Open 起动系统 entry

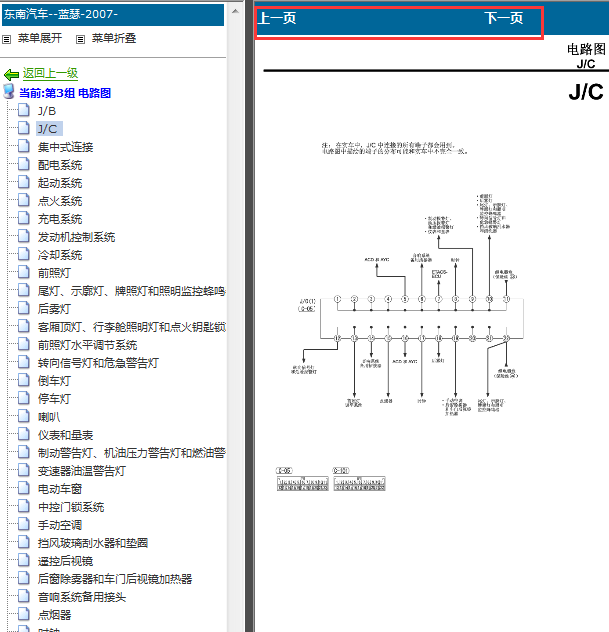(60, 183)
